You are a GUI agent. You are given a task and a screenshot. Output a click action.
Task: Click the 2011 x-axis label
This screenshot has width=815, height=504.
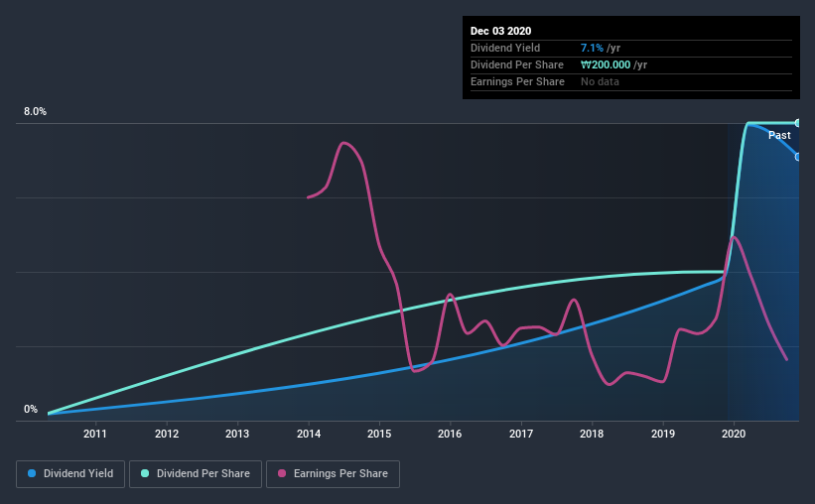click(95, 434)
